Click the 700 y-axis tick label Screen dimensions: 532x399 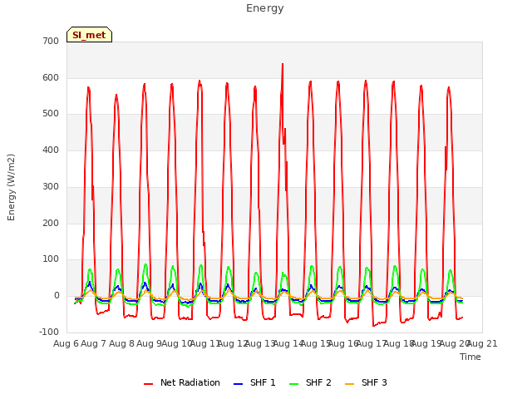(51, 41)
